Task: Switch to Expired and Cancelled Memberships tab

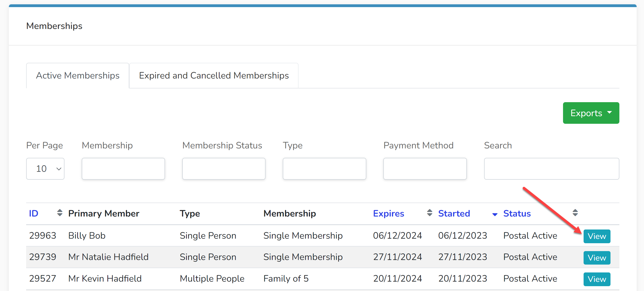Action: coord(214,76)
